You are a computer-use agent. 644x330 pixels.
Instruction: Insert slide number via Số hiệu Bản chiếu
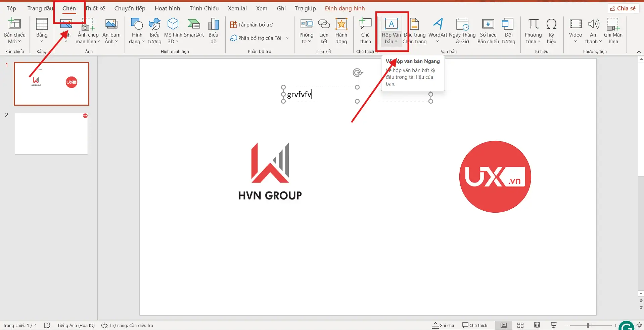[x=488, y=30]
